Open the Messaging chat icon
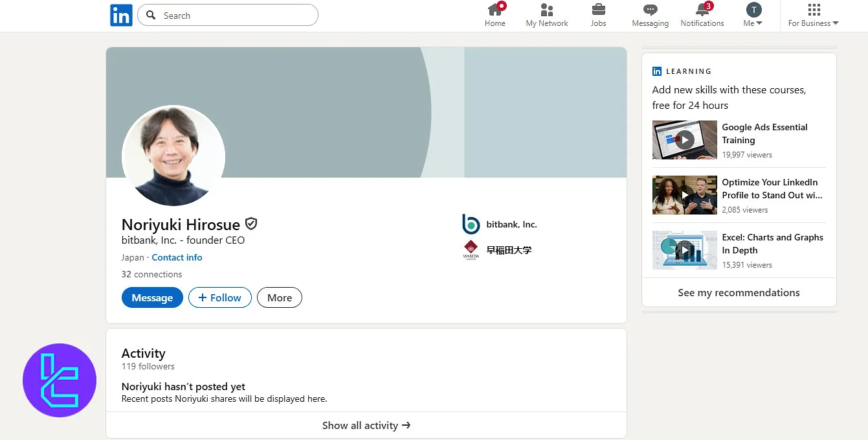 pyautogui.click(x=650, y=10)
